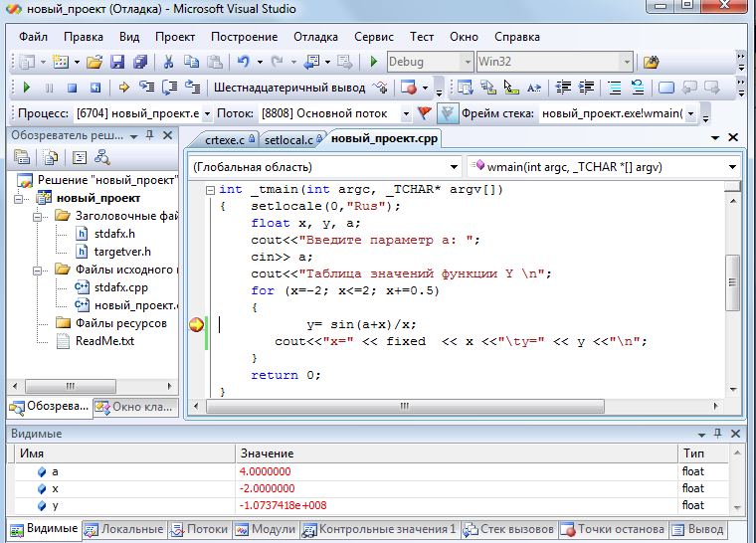This screenshot has height=543, width=756.
Task: Toggle the breakpoint marker in the code margin
Action: pyautogui.click(x=196, y=324)
